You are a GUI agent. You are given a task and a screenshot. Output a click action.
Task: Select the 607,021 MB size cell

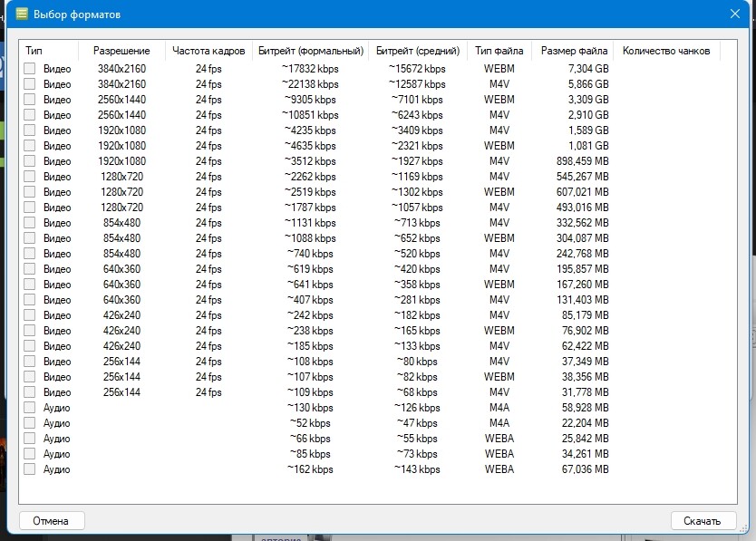point(583,192)
